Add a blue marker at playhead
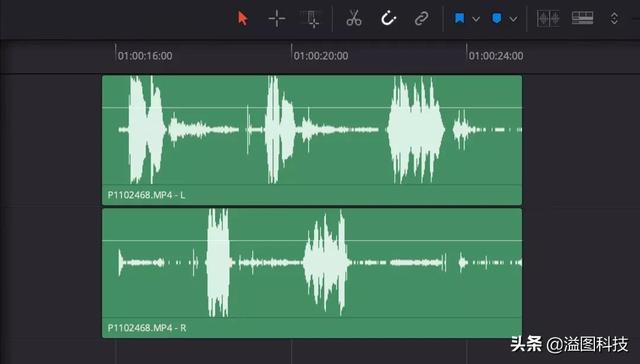 coord(497,18)
